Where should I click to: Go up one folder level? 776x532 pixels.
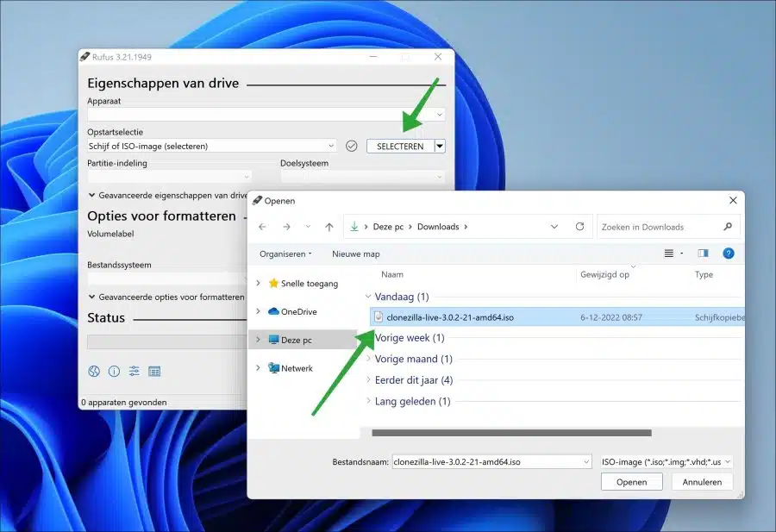pyautogui.click(x=329, y=227)
